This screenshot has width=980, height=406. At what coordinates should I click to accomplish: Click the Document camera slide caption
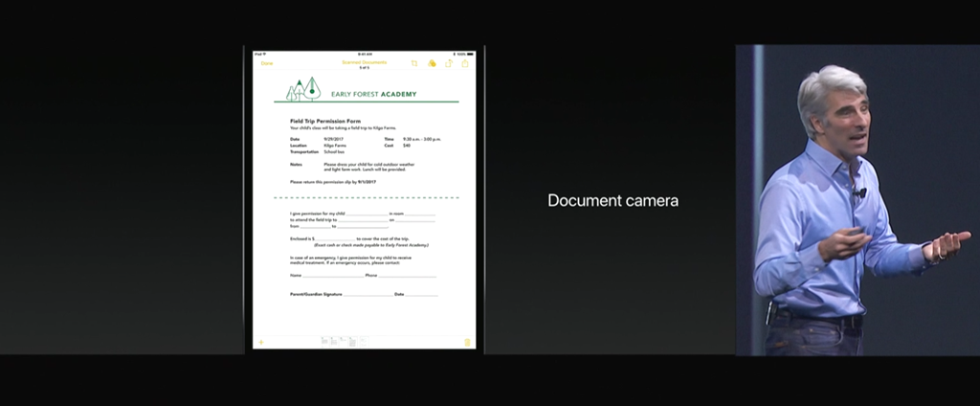[x=613, y=201]
